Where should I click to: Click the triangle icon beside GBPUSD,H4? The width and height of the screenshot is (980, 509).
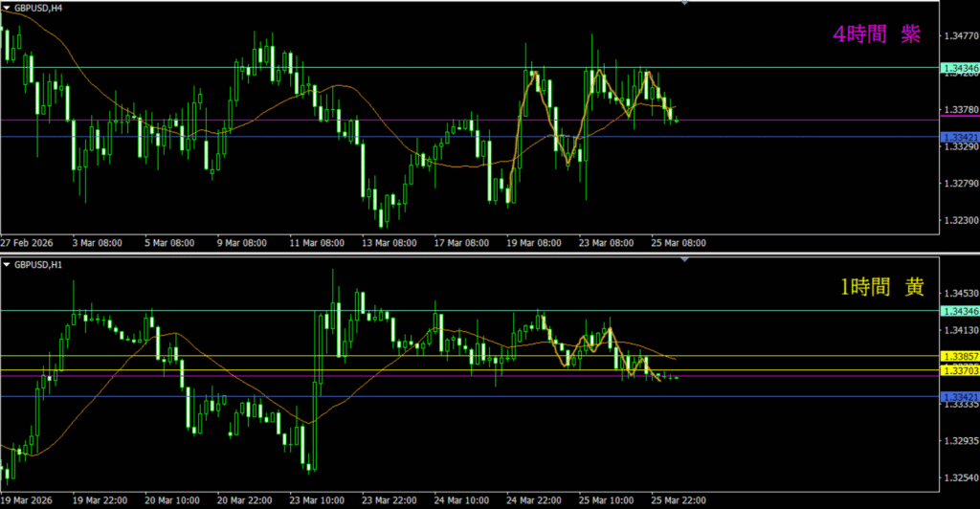8,7
